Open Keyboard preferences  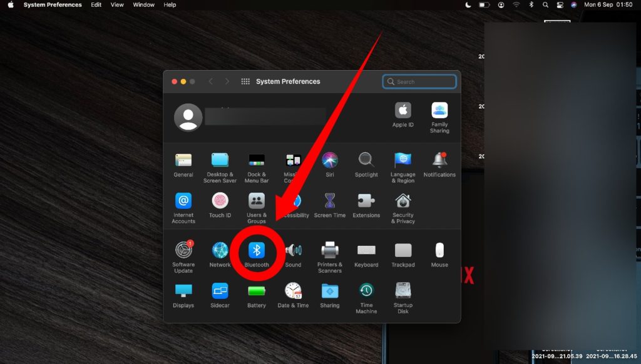366,255
